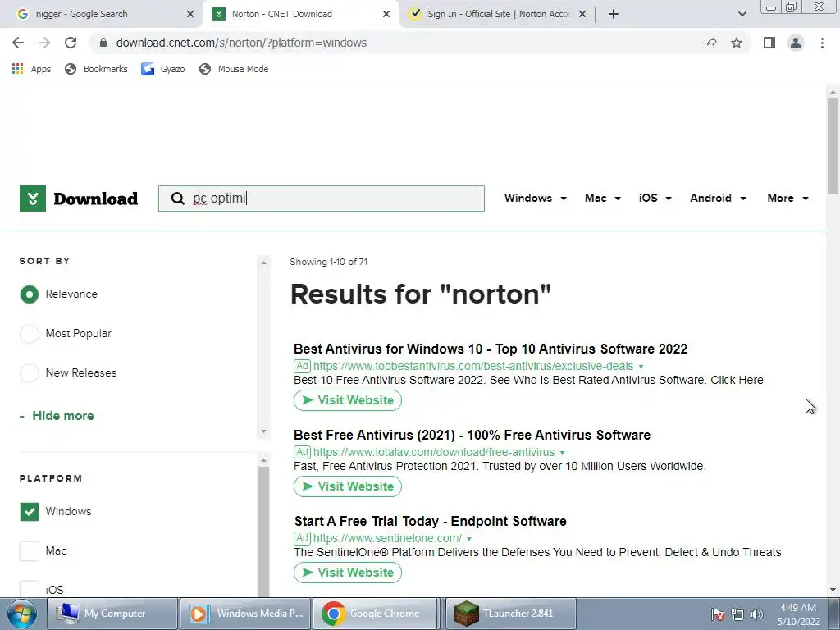Switch to Windows Media Player in taskbar
This screenshot has height=630, width=840.
245,614
